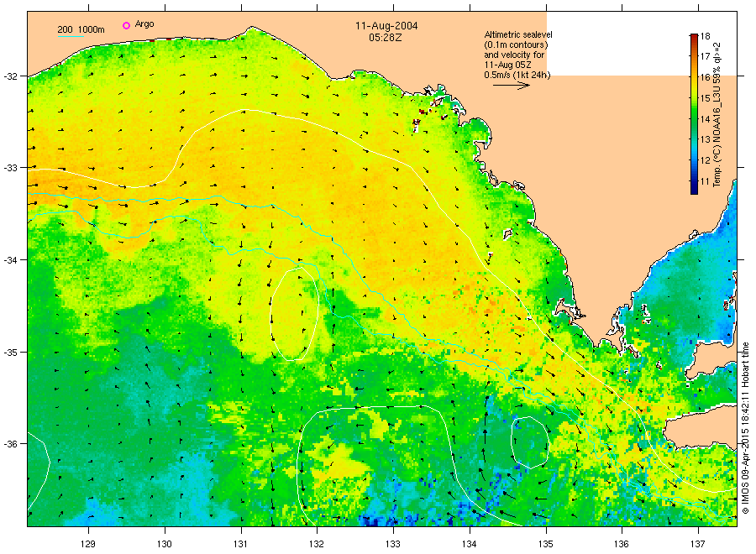This screenshot has height=554, width=756.
Task: Click longitude label '132'
Action: click(x=317, y=544)
